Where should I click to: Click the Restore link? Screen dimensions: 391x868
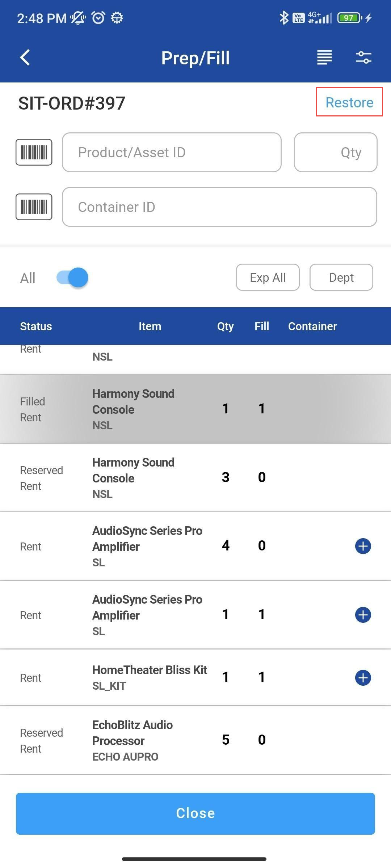click(349, 102)
